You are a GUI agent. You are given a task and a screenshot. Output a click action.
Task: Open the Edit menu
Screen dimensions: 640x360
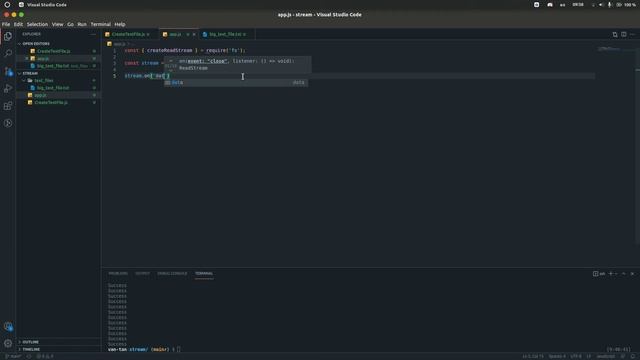pos(18,24)
